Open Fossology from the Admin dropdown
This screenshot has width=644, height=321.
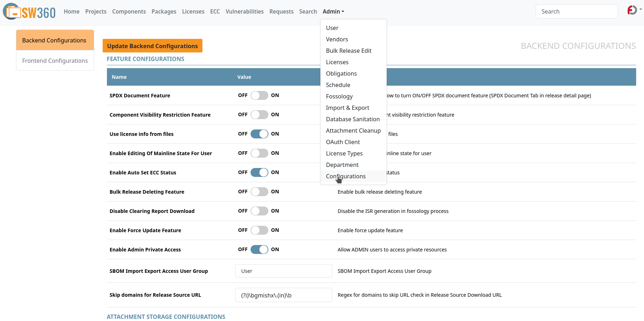click(x=339, y=96)
